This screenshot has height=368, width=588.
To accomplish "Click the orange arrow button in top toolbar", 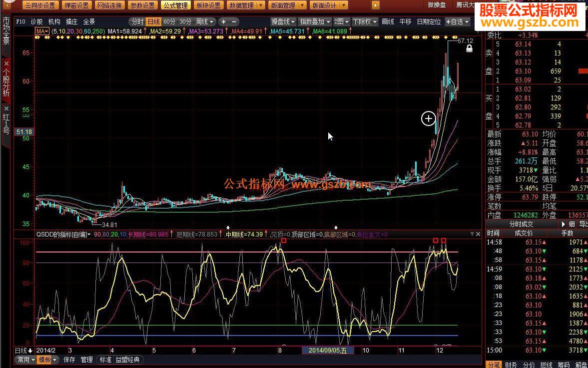I will 376,5.
